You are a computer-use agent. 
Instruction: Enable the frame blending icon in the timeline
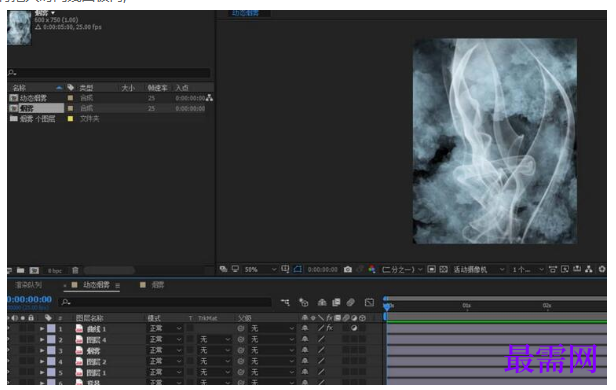[336, 302]
